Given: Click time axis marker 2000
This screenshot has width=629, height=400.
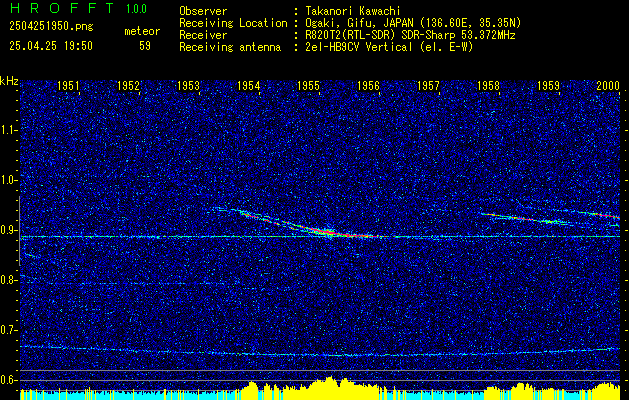Looking at the screenshot, I should (608, 85).
